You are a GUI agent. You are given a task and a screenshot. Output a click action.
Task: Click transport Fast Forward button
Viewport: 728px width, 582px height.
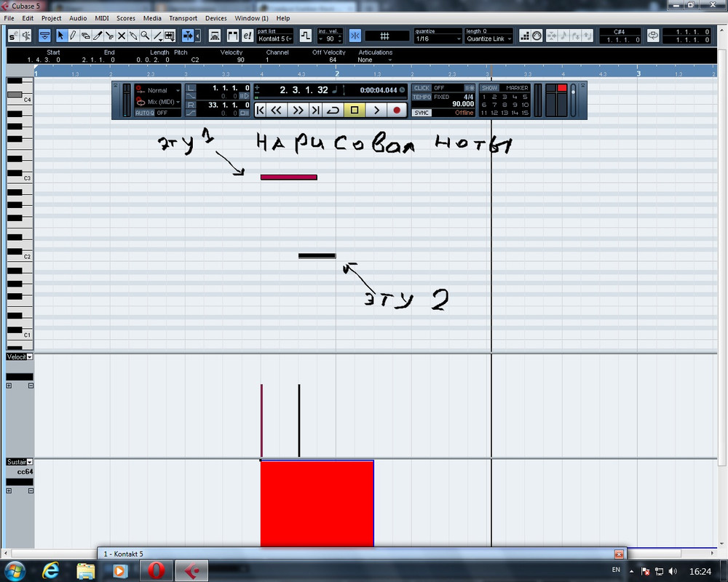[x=298, y=110]
